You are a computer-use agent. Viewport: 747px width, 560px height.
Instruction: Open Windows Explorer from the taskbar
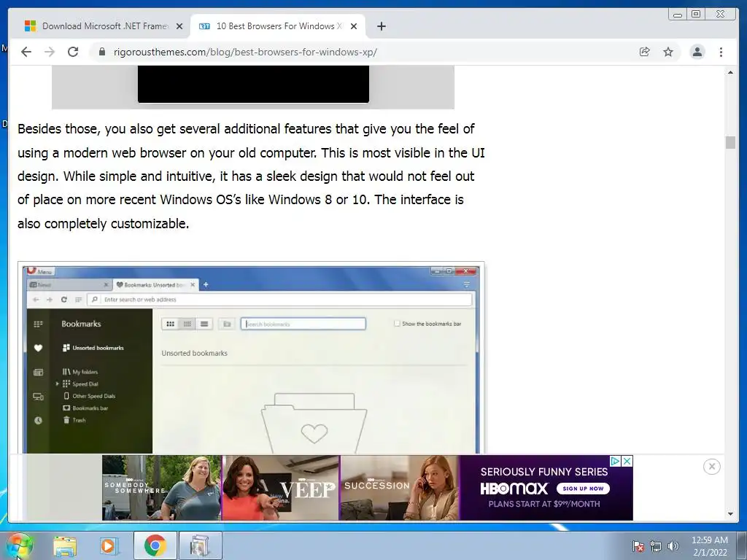[65, 546]
